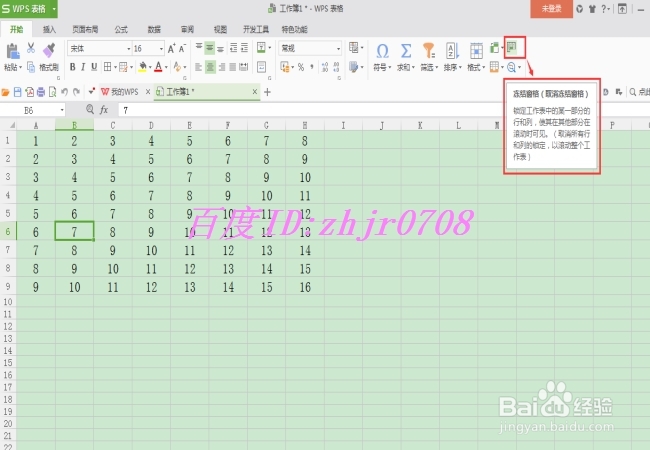Screen dimensions: 650x450
Task: Click the Sort (排序) A-Z icon
Action: [452, 51]
